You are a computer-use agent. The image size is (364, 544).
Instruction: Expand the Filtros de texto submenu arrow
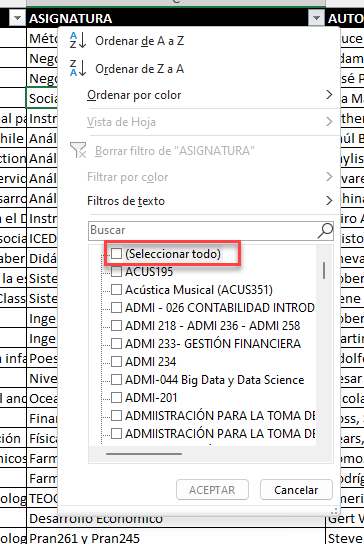coord(329,200)
